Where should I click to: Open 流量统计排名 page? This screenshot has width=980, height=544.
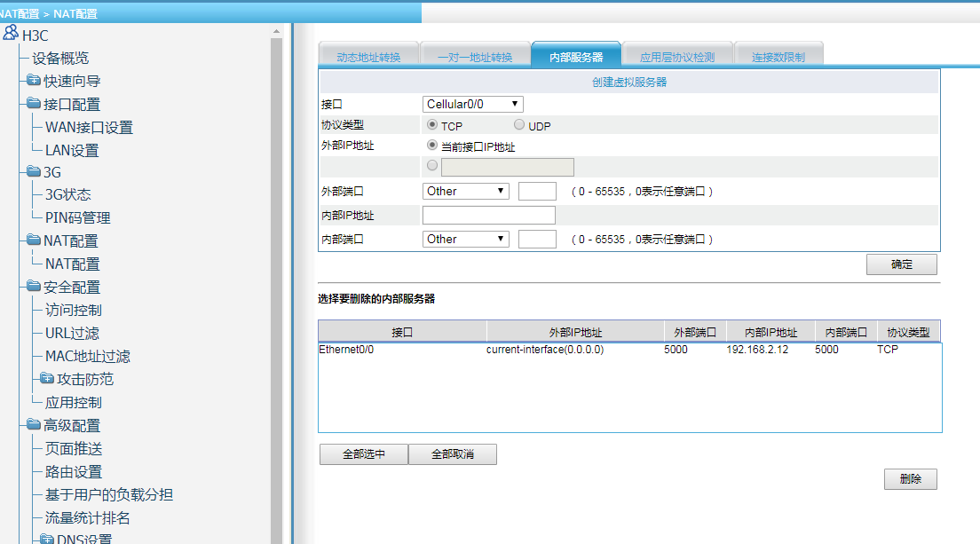pyautogui.click(x=88, y=517)
